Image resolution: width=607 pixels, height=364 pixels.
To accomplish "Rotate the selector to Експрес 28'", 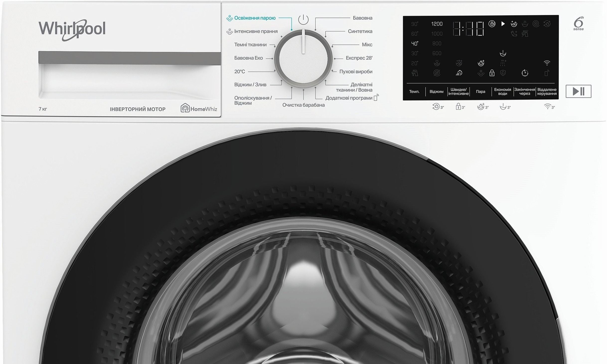I will click(360, 58).
